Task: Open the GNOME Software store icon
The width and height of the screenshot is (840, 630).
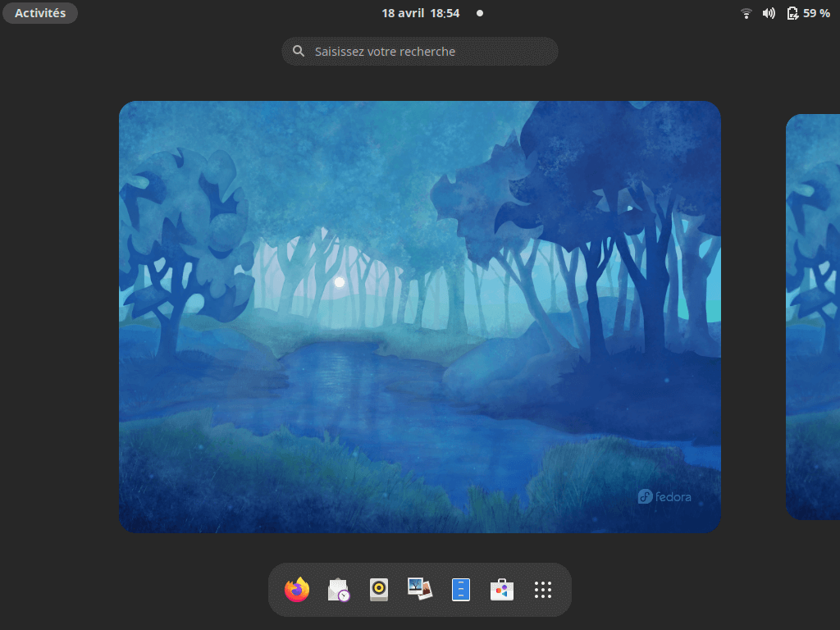Action: [x=502, y=590]
